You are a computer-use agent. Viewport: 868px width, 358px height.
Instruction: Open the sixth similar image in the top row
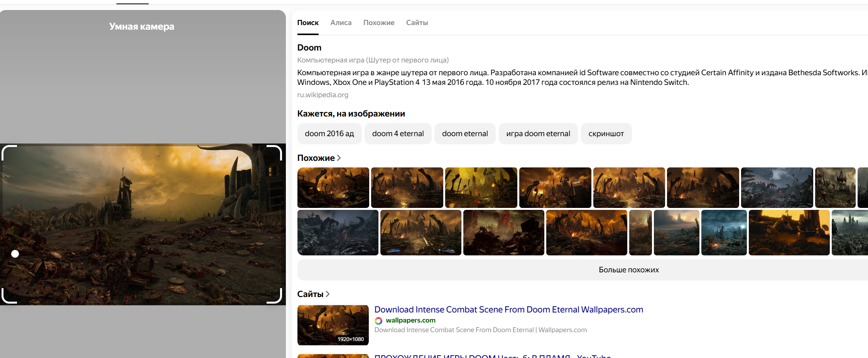[x=703, y=187]
